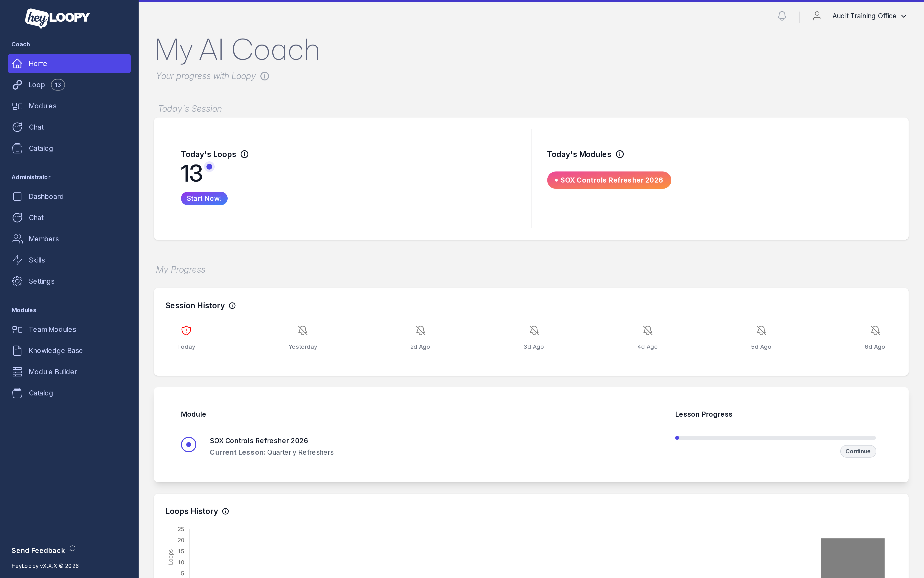The height and width of the screenshot is (578, 924).
Task: Click Continue for SOX Controls Refresher
Action: pyautogui.click(x=858, y=451)
